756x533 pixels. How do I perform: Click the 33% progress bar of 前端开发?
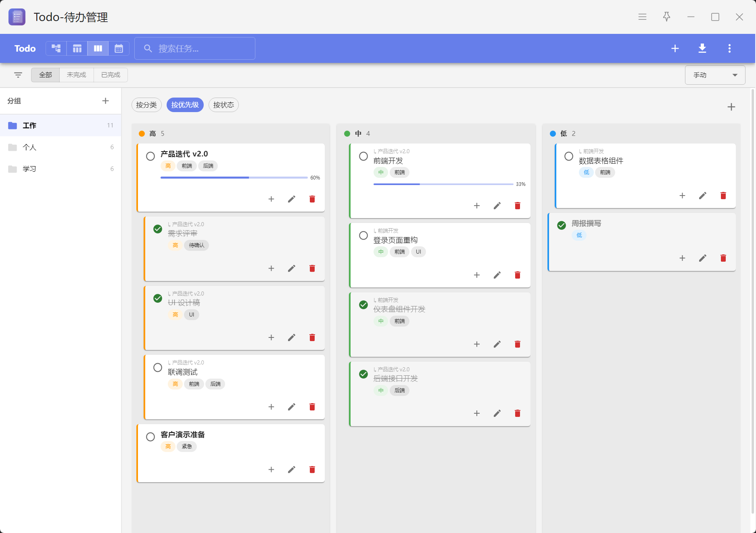tap(443, 184)
